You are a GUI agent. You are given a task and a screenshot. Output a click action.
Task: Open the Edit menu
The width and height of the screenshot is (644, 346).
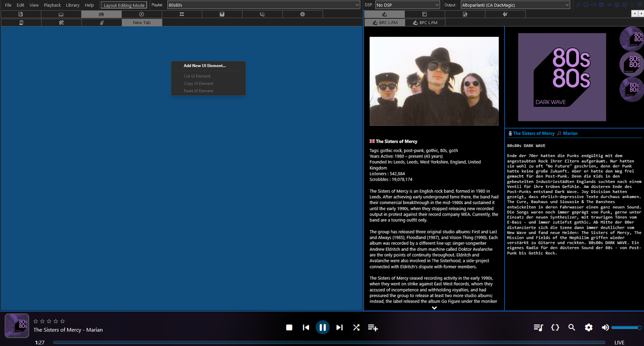pos(20,5)
